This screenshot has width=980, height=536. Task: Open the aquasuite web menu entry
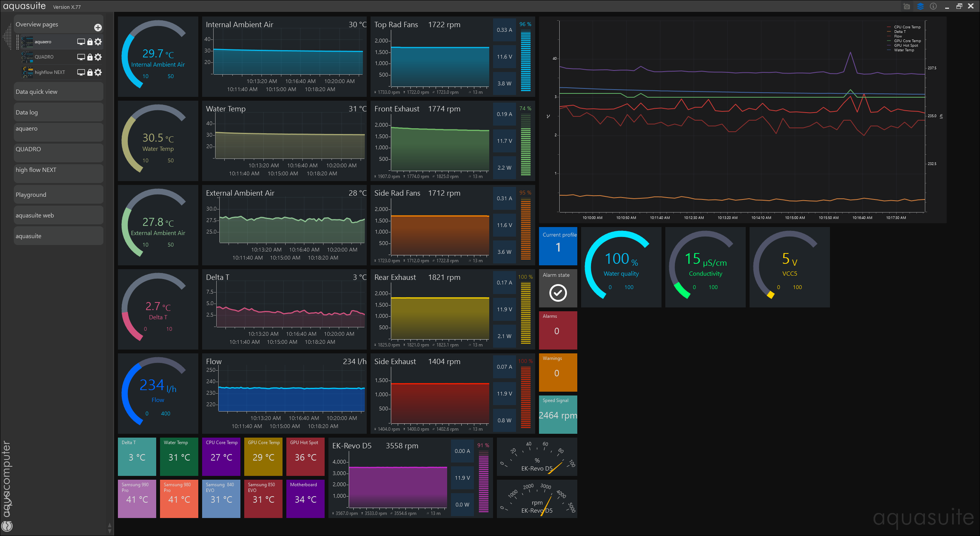pos(58,215)
